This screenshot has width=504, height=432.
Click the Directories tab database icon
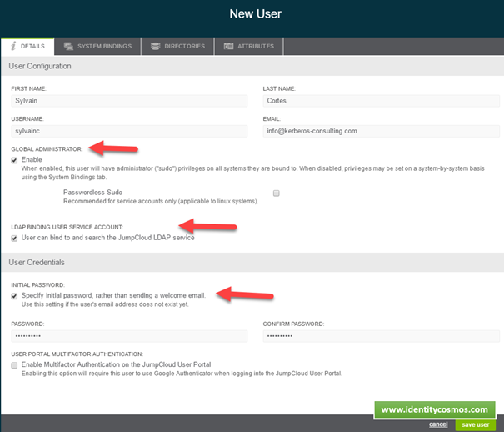pyautogui.click(x=155, y=46)
